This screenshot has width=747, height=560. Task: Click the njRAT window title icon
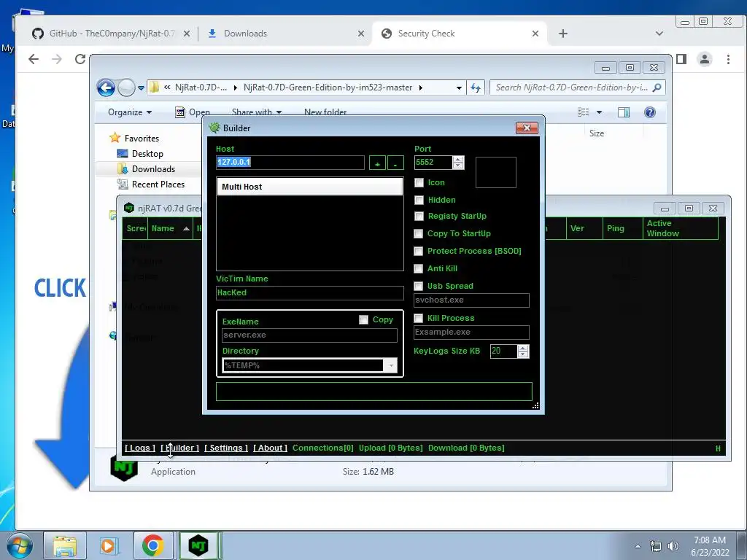point(128,208)
